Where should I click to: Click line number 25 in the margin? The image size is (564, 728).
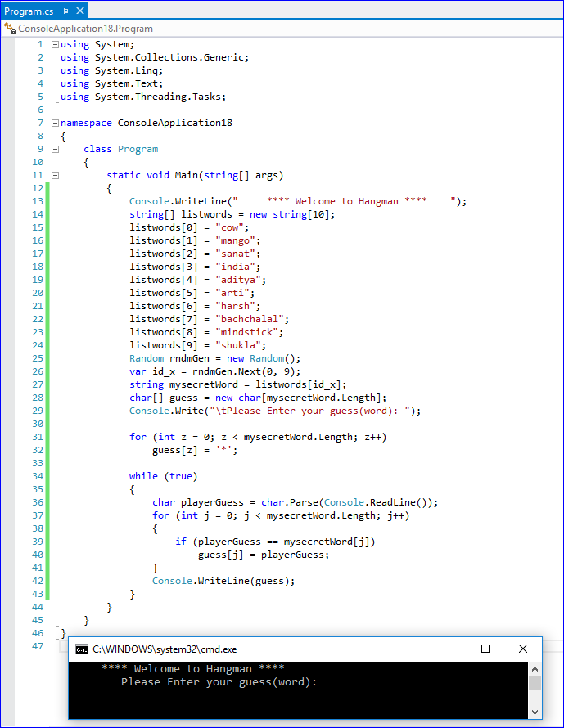pos(37,358)
